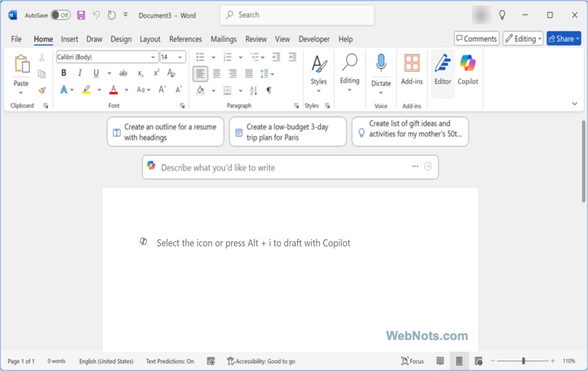
Task: Clear all formatting from text
Action: point(171,73)
